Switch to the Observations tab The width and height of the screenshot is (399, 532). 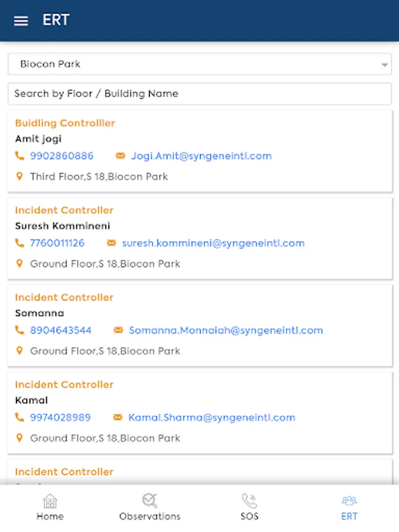(x=150, y=507)
